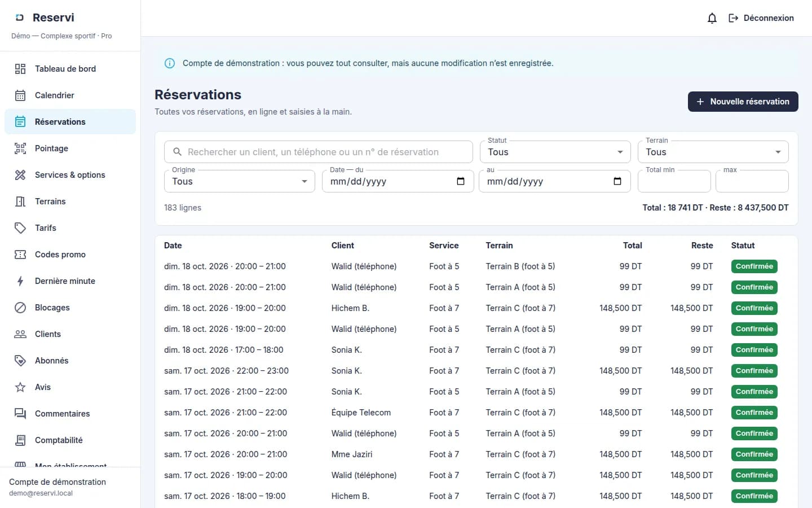
Task: Navigate to Clients in the sidebar
Action: coord(70,334)
